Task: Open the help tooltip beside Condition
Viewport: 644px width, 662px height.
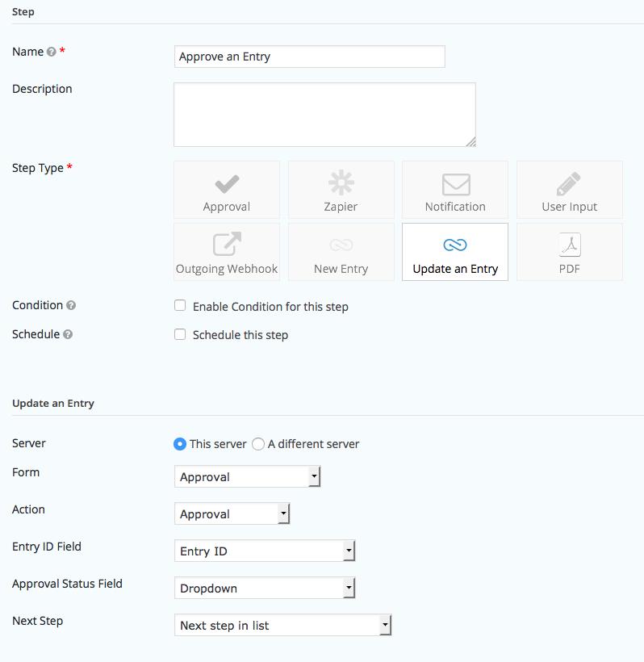Action: point(71,306)
